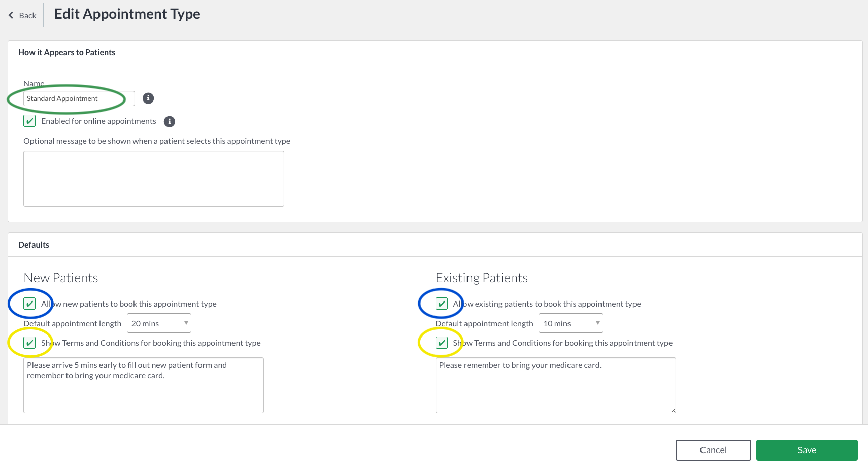868x470 pixels.
Task: Click 'Allow new patients to book this appointment type' label
Action: tap(129, 304)
